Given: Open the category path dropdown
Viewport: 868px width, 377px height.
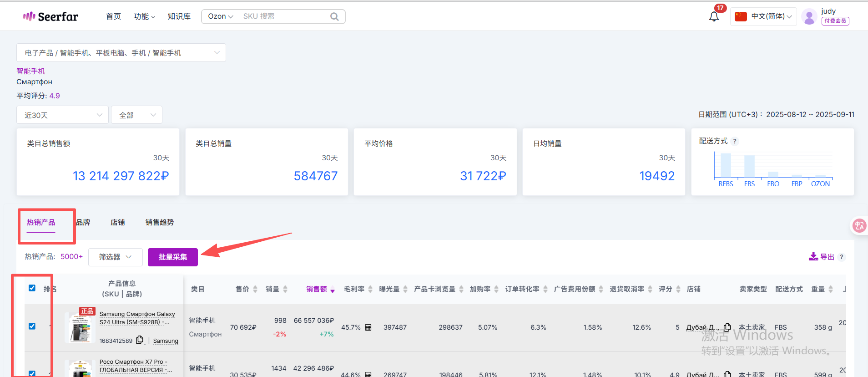Looking at the screenshot, I should tap(121, 53).
